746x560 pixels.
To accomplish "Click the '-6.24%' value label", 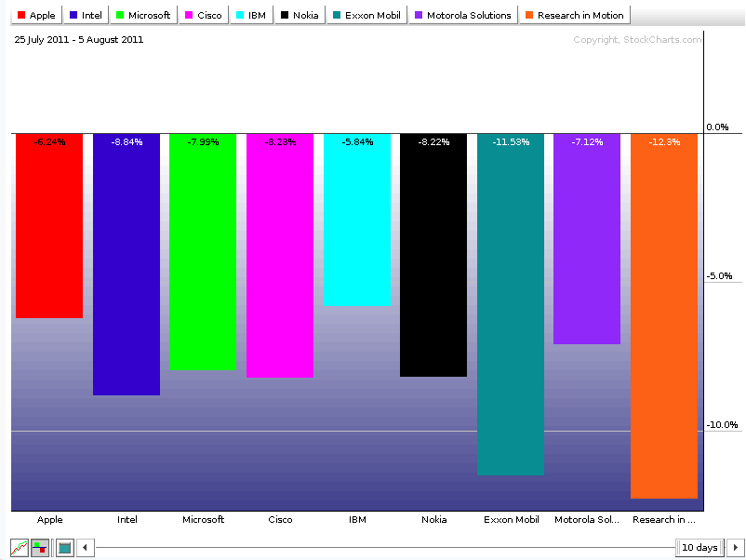I will tap(49, 141).
